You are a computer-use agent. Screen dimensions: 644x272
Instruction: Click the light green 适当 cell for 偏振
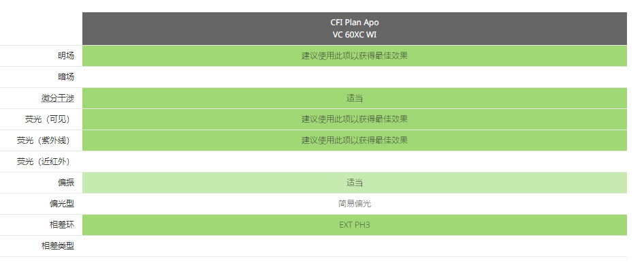click(x=355, y=183)
